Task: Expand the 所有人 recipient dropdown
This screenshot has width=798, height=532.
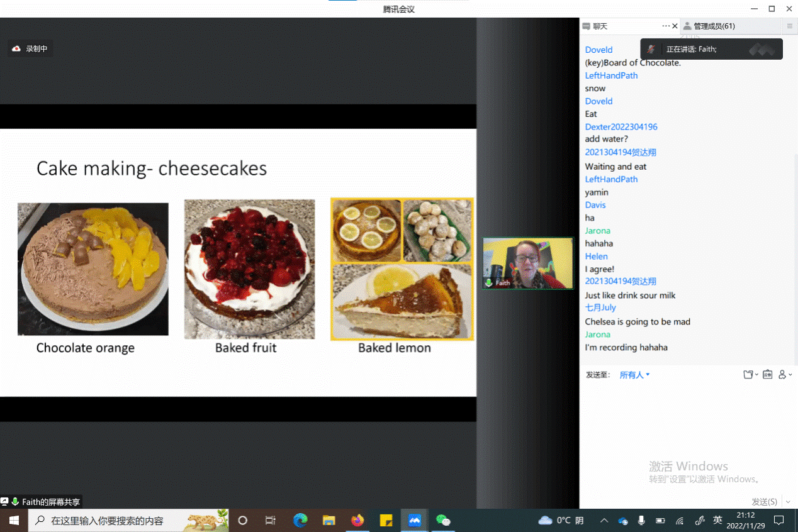Action: point(634,375)
